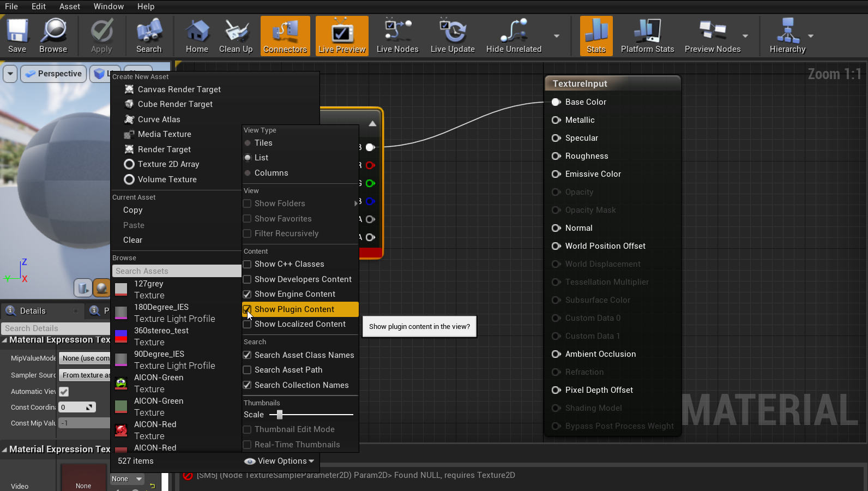Choose Render Target from Create New Asset
This screenshot has width=868, height=491.
(164, 149)
